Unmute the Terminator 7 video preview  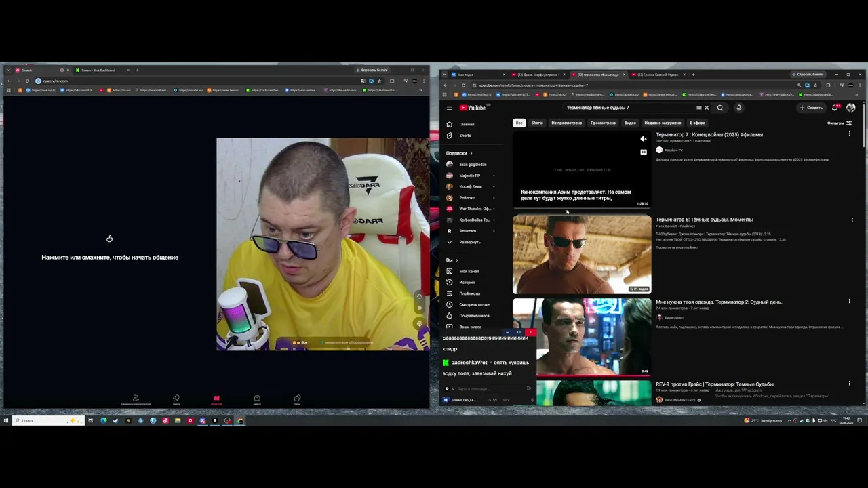[x=644, y=139]
